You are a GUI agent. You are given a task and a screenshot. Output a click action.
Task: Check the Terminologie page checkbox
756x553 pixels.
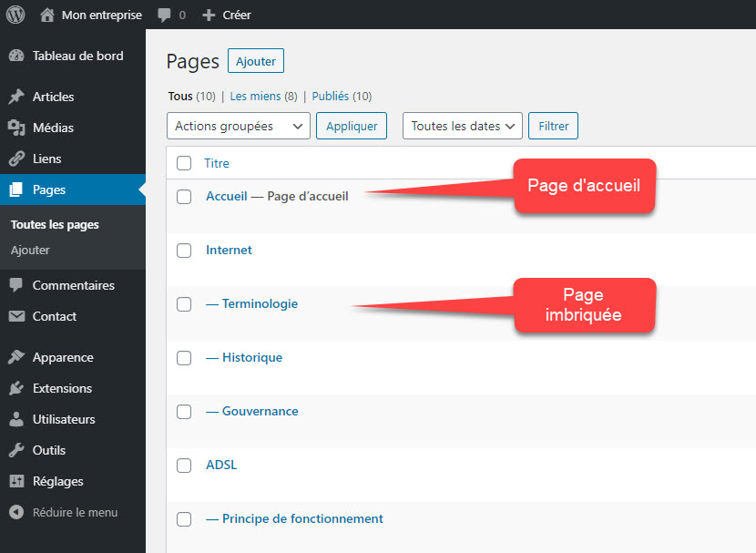[x=184, y=304]
